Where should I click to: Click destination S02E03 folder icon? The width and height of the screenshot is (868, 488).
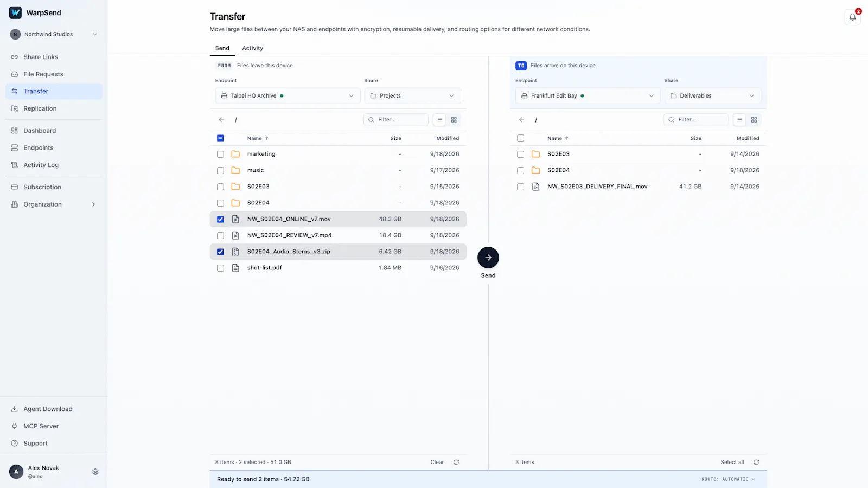point(535,154)
